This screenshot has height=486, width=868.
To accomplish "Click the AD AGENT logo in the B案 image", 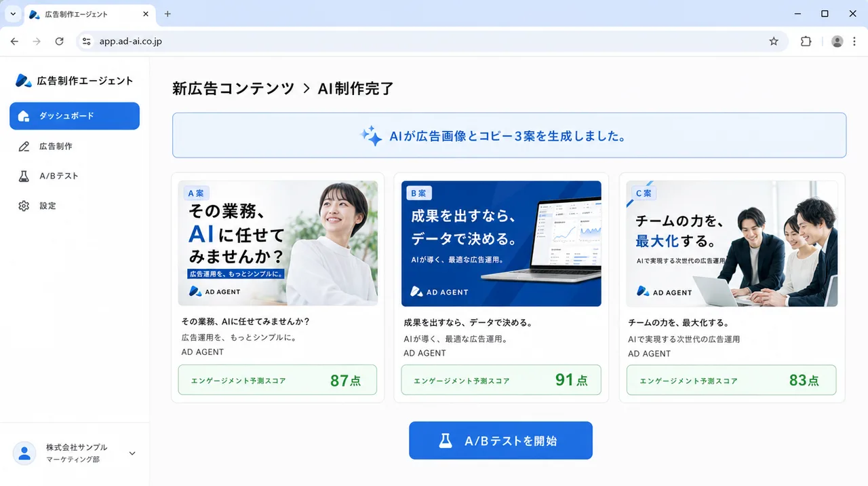I will click(x=439, y=292).
